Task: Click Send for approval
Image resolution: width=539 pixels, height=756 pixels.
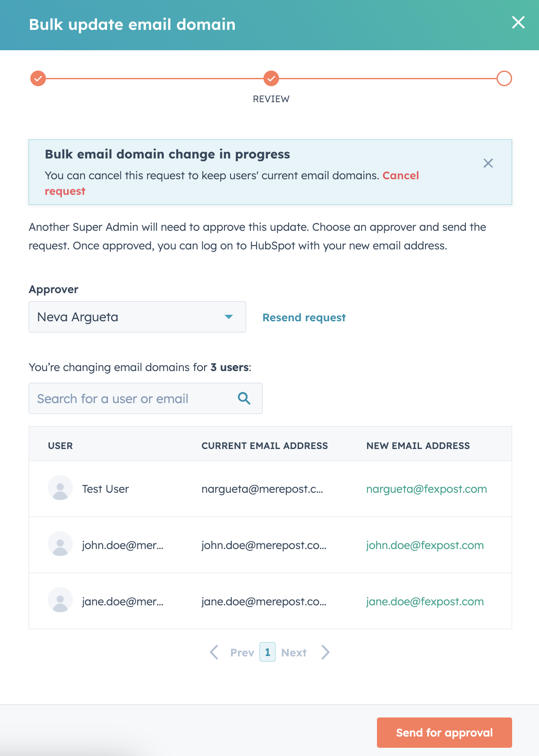Action: point(444,732)
